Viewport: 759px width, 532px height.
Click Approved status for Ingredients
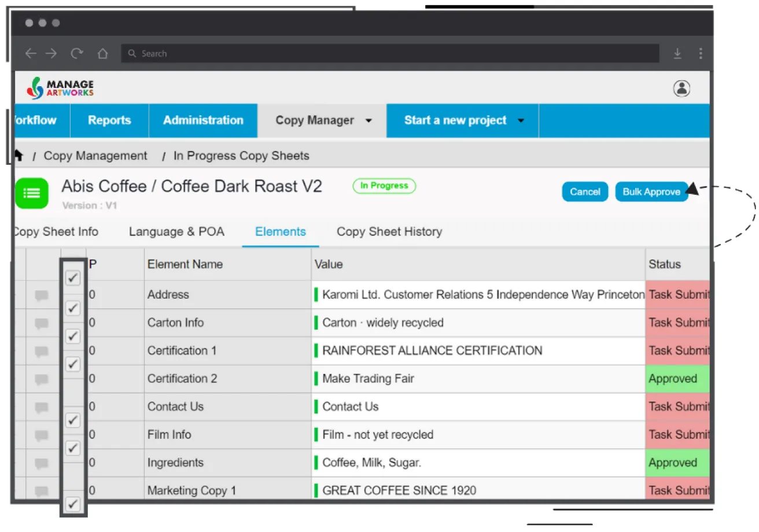click(677, 463)
